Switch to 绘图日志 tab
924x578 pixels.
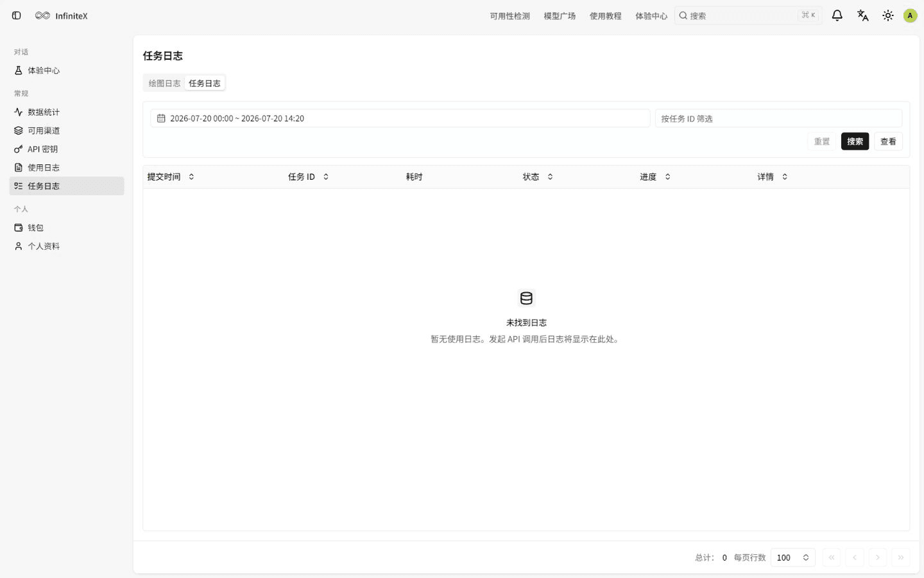(x=164, y=83)
